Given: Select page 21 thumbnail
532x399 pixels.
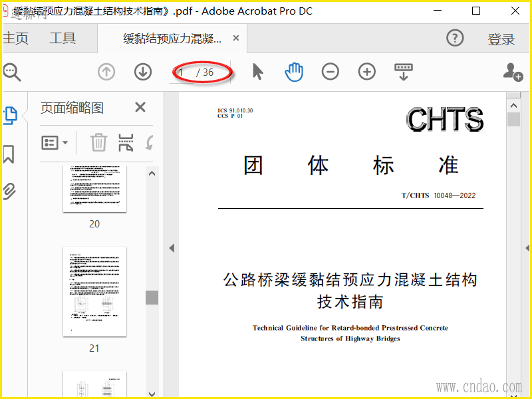Looking at the screenshot, I should (94, 292).
